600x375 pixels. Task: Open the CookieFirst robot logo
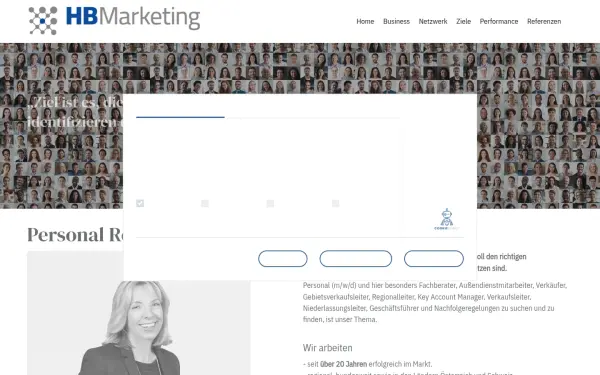[447, 219]
